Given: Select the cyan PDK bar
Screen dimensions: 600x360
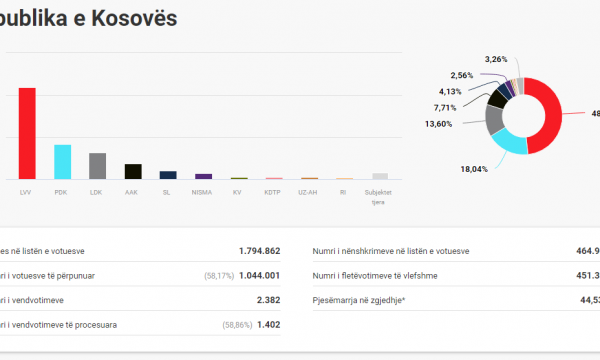Looking at the screenshot, I should click(62, 162).
